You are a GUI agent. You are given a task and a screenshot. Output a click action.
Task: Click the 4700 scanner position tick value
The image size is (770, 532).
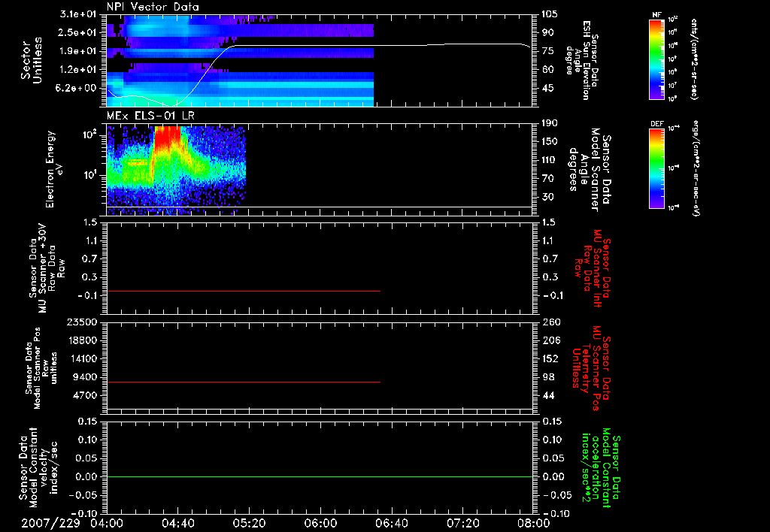pyautogui.click(x=85, y=395)
